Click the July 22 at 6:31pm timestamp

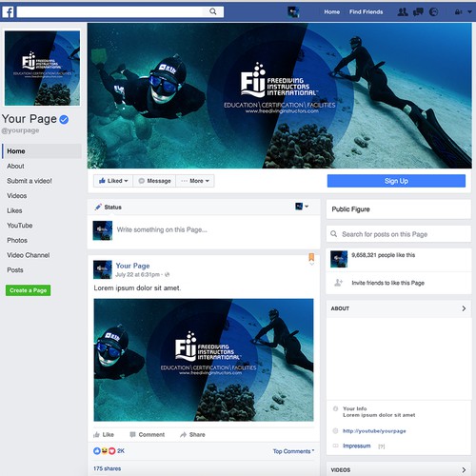pyautogui.click(x=137, y=274)
